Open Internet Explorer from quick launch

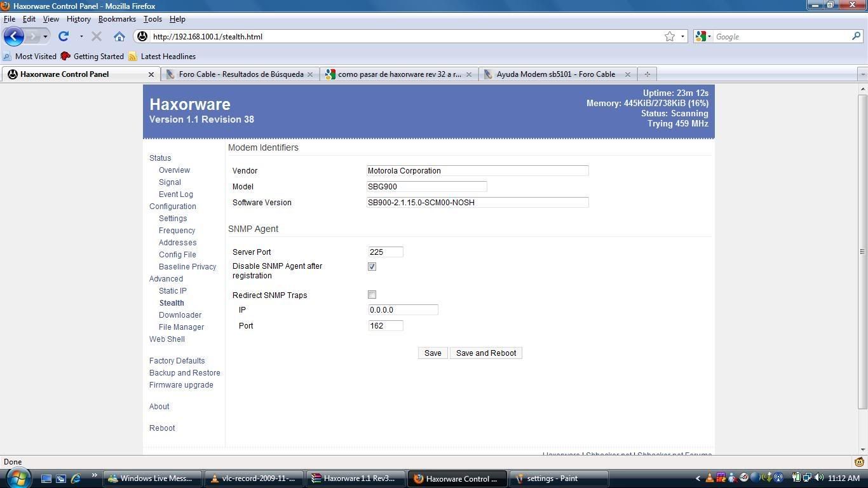pos(76,478)
